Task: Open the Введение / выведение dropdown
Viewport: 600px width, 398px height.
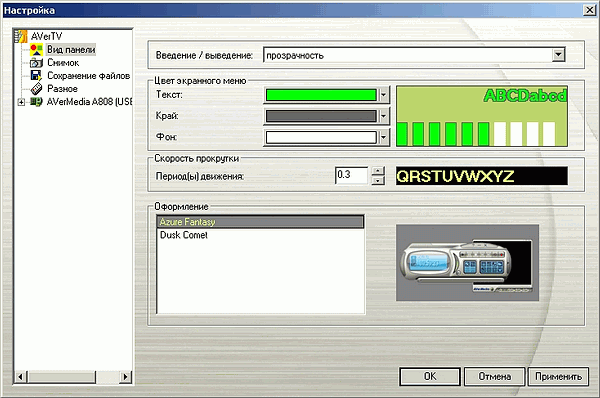Action: tap(558, 55)
